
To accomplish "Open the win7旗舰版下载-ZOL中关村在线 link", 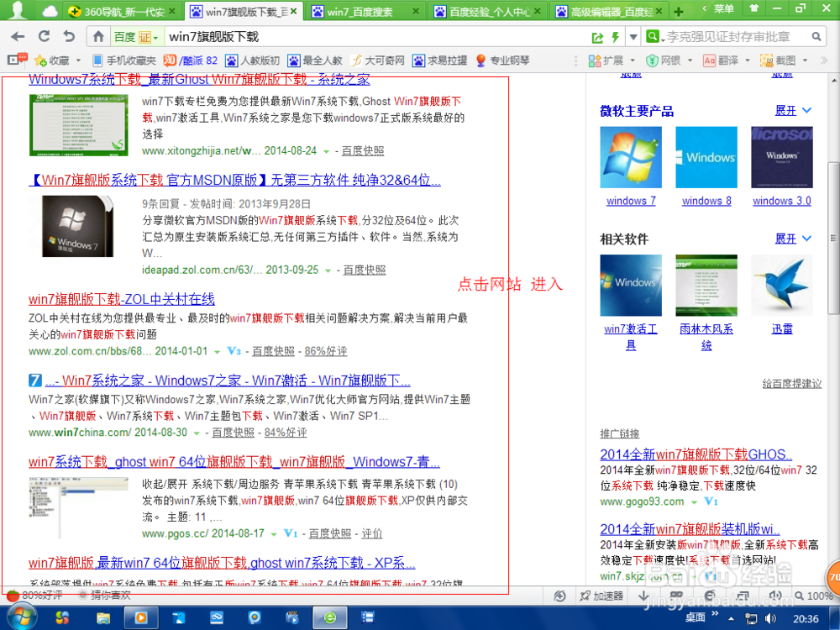I will coord(122,299).
